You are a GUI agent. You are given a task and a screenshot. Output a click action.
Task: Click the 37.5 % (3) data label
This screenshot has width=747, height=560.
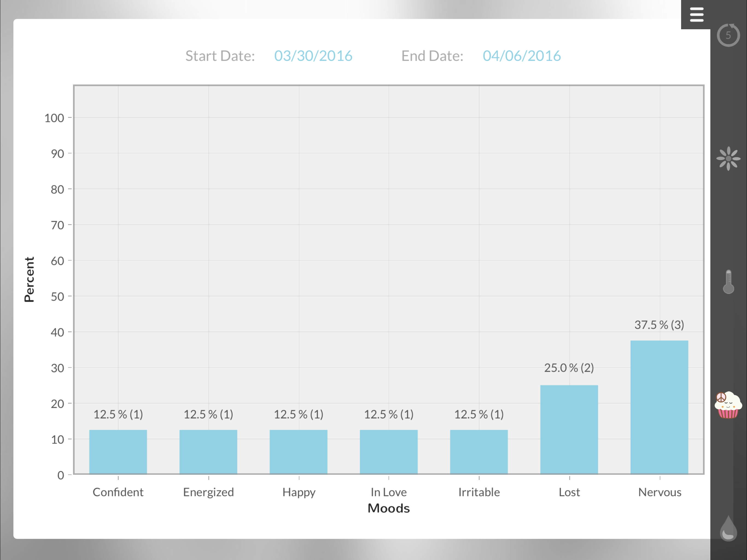(659, 325)
